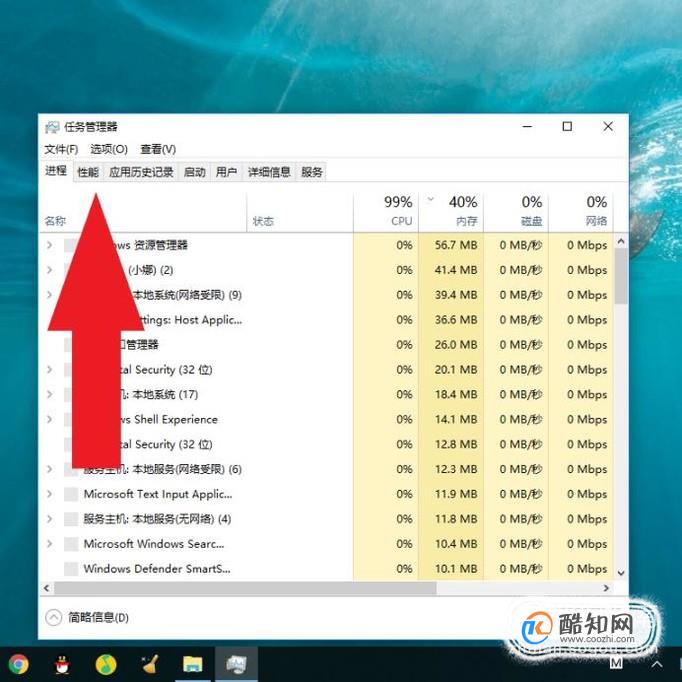
Task: Click the Microsoft Text Input Applic... process icon
Action: click(x=71, y=494)
